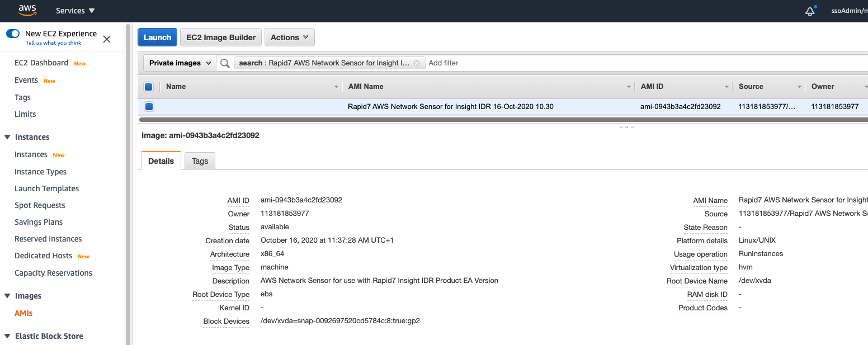Close the New EC2 Experience banner
The image size is (868, 345).
point(107,39)
